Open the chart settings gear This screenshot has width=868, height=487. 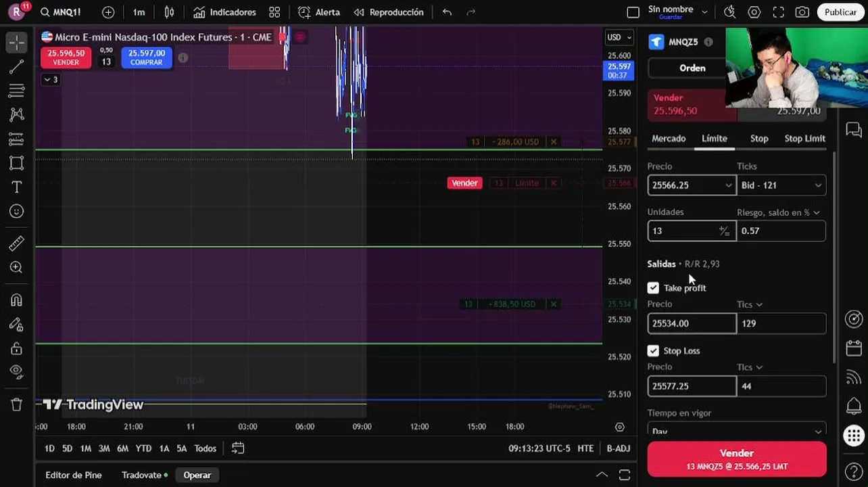754,12
